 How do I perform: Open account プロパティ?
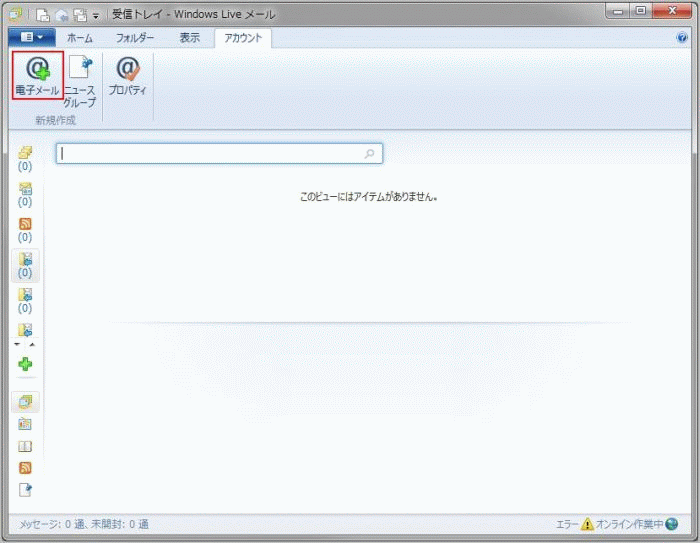point(127,76)
